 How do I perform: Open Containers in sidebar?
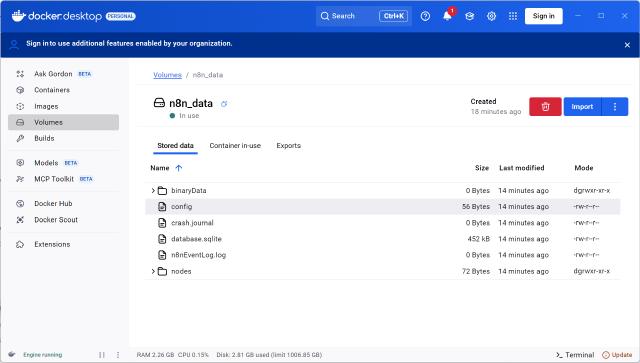63,90
